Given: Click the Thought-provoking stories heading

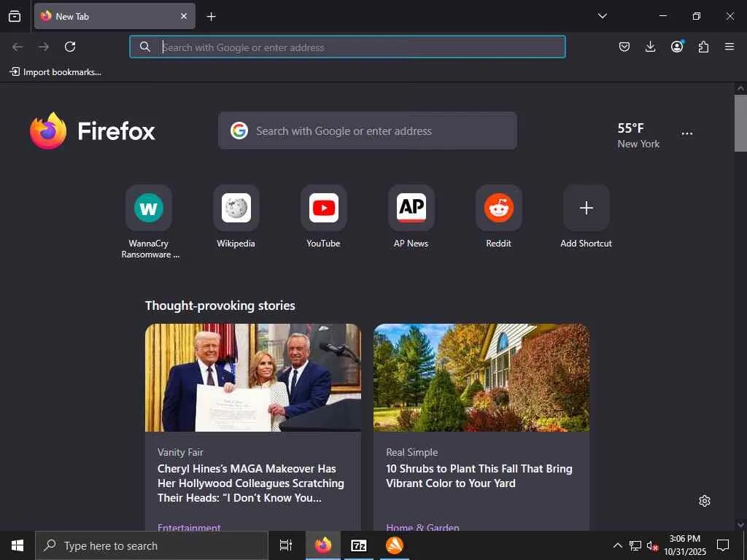Looking at the screenshot, I should click(x=220, y=306).
